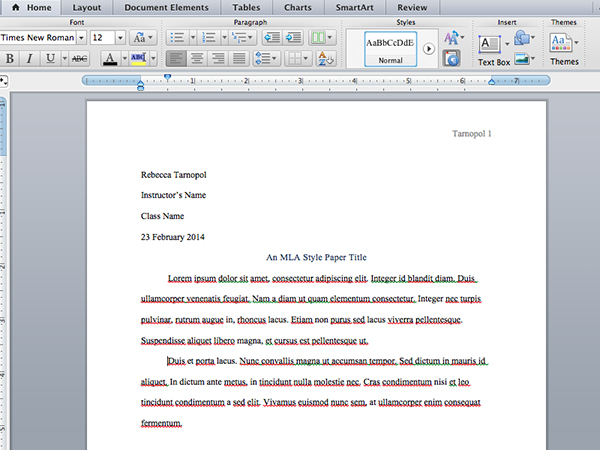Click the title An MLA Style Paper Title
This screenshot has height=450, width=600.
coord(316,257)
